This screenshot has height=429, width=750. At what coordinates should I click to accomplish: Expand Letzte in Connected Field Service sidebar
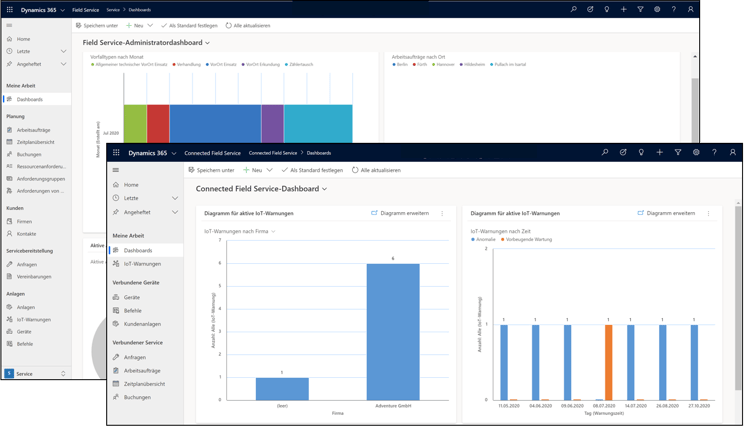tap(175, 198)
